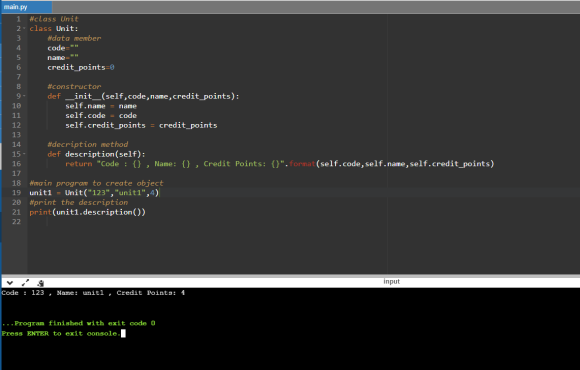Collapse class Unit fold arrow on line 2
Viewport: 580px width, 370px height.
[x=24, y=28]
